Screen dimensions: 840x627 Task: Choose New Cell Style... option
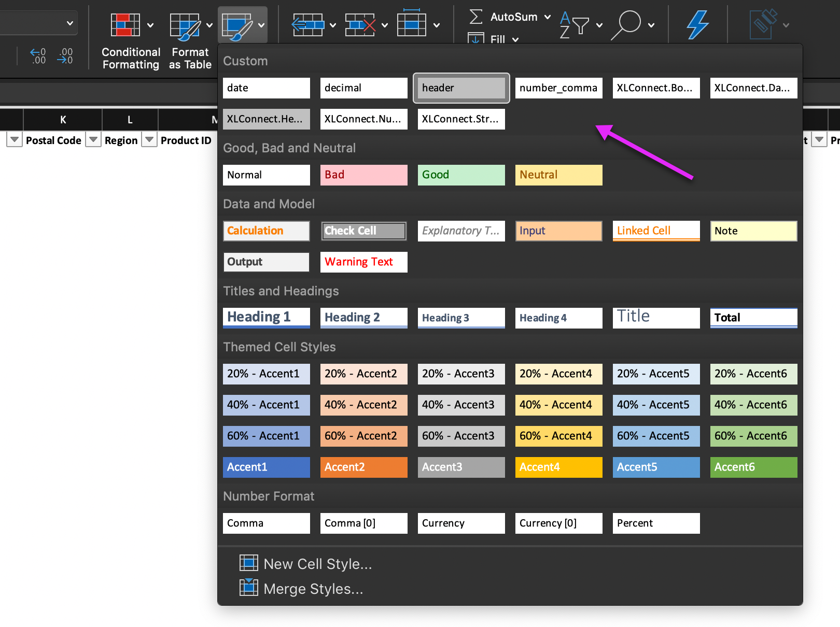(x=306, y=564)
